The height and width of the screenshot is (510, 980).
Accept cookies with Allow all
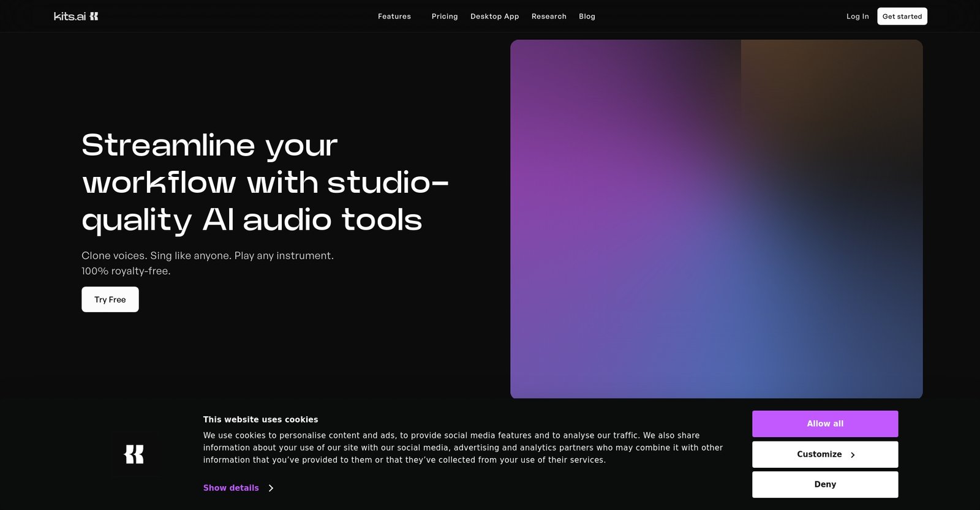pyautogui.click(x=825, y=424)
